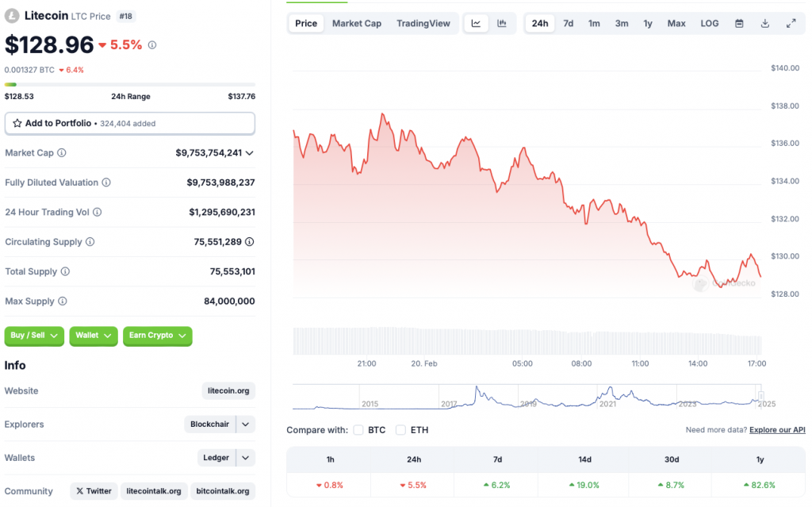This screenshot has width=812, height=507.
Task: Click the 1h 0.8% performance cell
Action: [330, 486]
